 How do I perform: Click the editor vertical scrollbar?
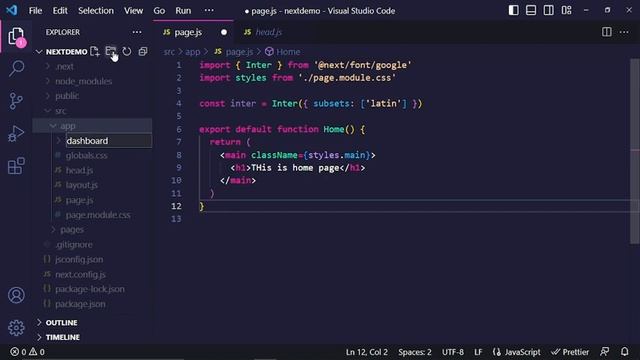(x=634, y=151)
